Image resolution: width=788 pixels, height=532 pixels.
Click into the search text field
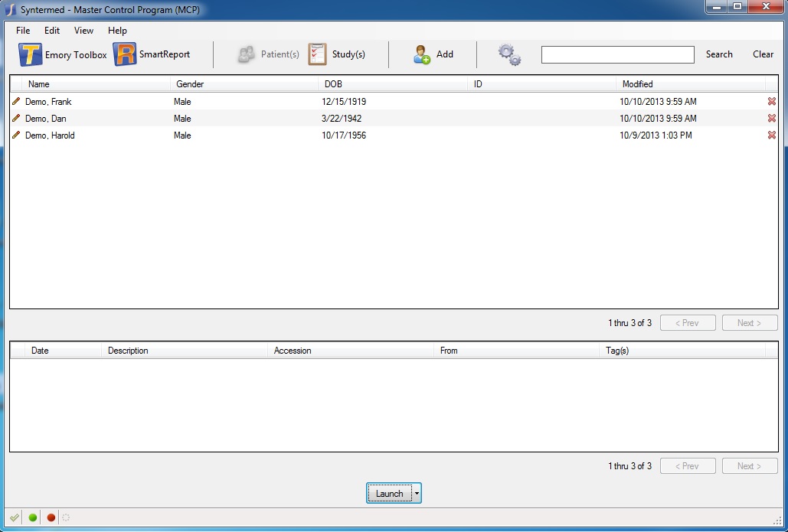(617, 54)
